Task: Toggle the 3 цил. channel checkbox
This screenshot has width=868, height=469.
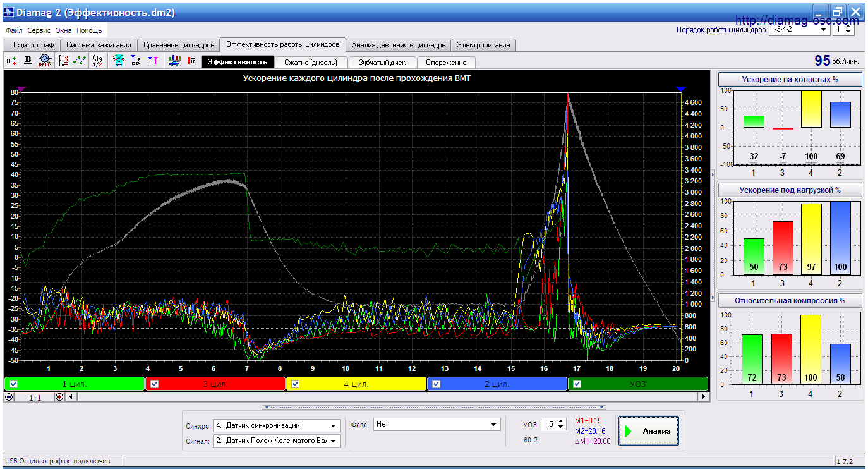Action: click(x=155, y=384)
